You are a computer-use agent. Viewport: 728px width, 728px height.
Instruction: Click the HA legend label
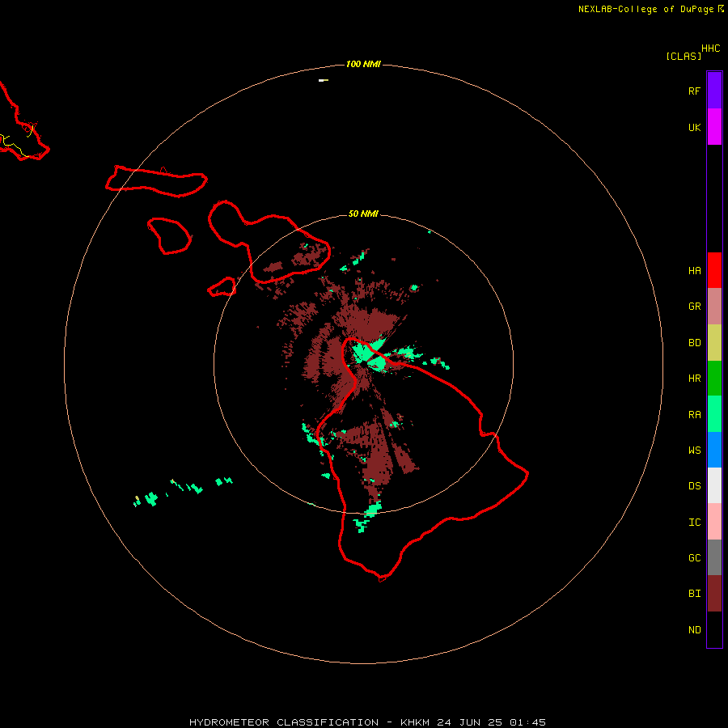point(694,271)
